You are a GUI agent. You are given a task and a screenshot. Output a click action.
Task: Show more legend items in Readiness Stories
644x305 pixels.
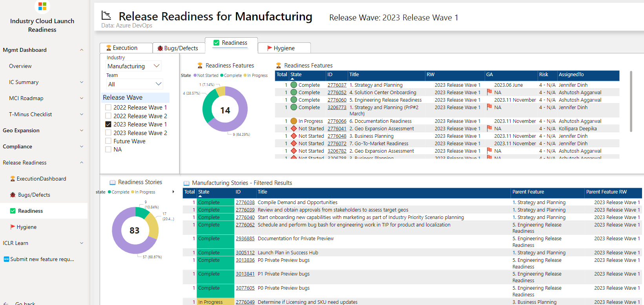tap(173, 192)
